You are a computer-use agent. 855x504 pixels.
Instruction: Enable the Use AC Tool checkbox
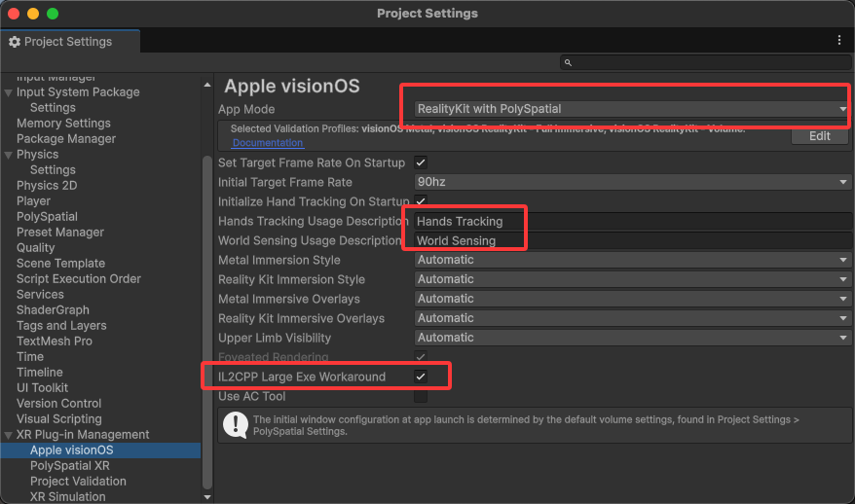tap(421, 396)
